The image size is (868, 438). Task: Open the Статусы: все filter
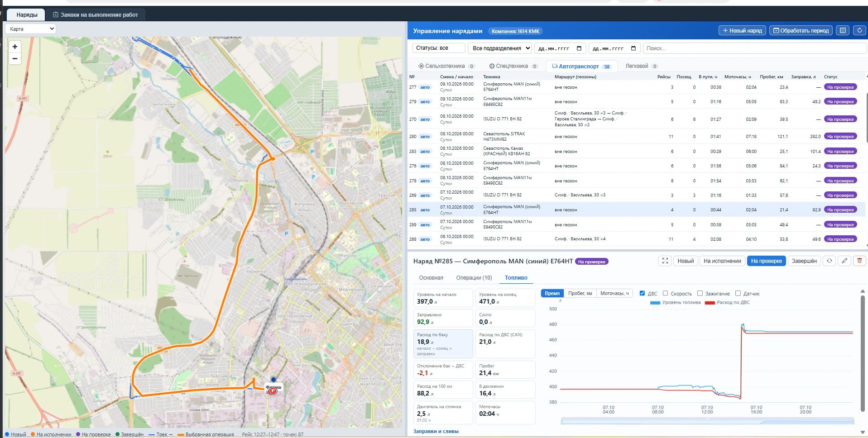439,48
